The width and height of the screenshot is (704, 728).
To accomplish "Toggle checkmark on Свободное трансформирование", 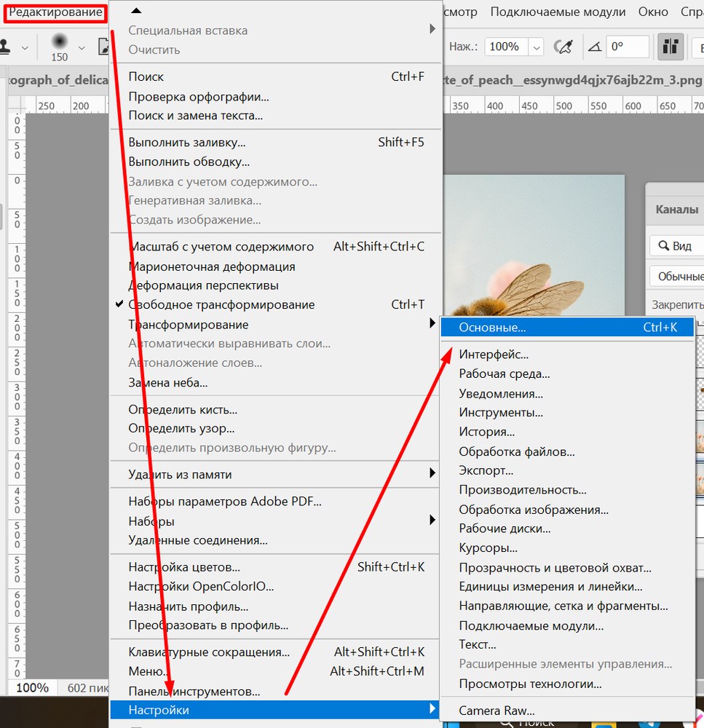I will point(119,305).
